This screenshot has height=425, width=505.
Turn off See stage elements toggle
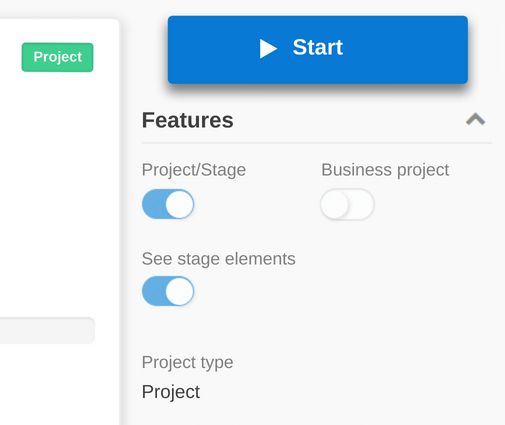pyautogui.click(x=168, y=291)
